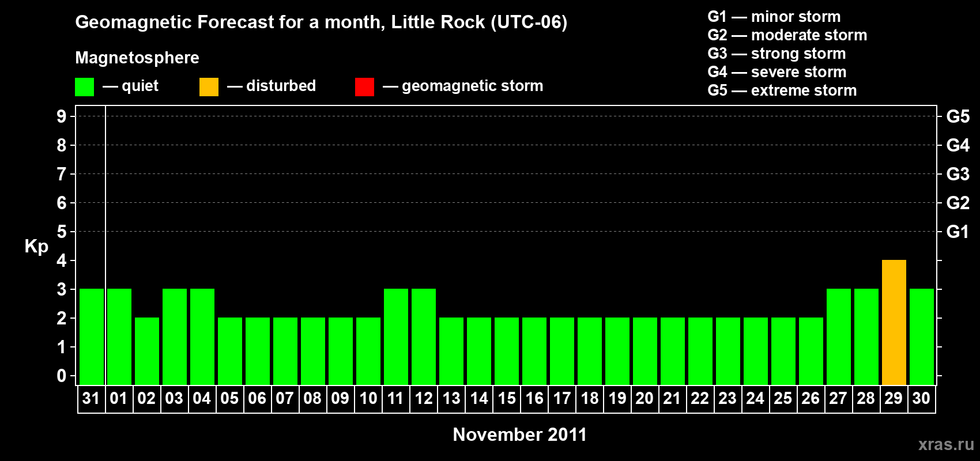Click the November 2011 axis label
The image size is (980, 461).
[x=520, y=434]
